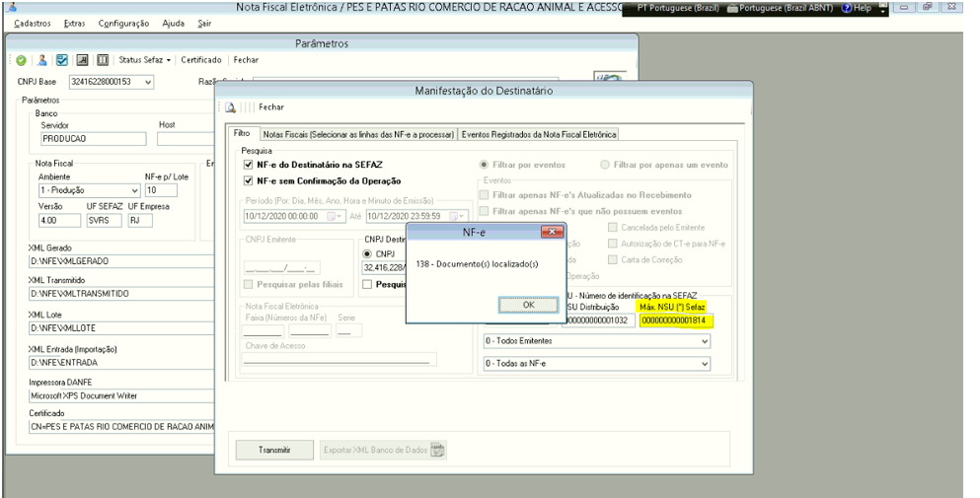Screen dimensions: 980x498
Task: Click Exportar XML Banco de Dados button
Action: [x=383, y=450]
